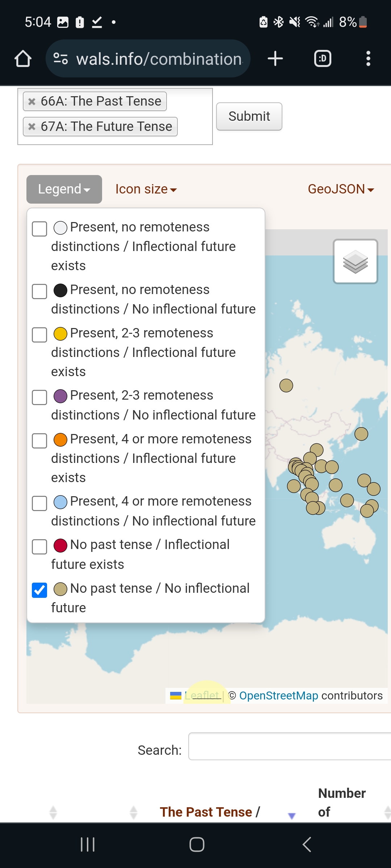This screenshot has width=391, height=868.
Task: Tap Android recent apps navigation icon
Action: click(88, 845)
